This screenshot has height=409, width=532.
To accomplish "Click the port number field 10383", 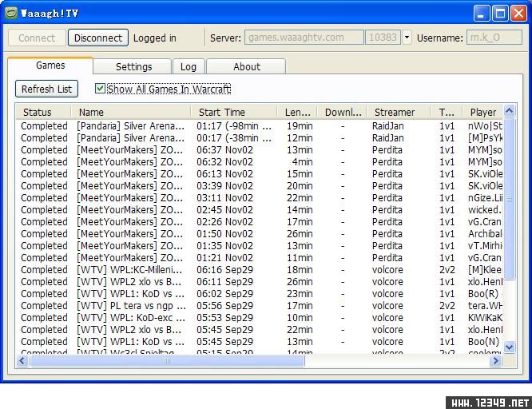I will pyautogui.click(x=383, y=38).
